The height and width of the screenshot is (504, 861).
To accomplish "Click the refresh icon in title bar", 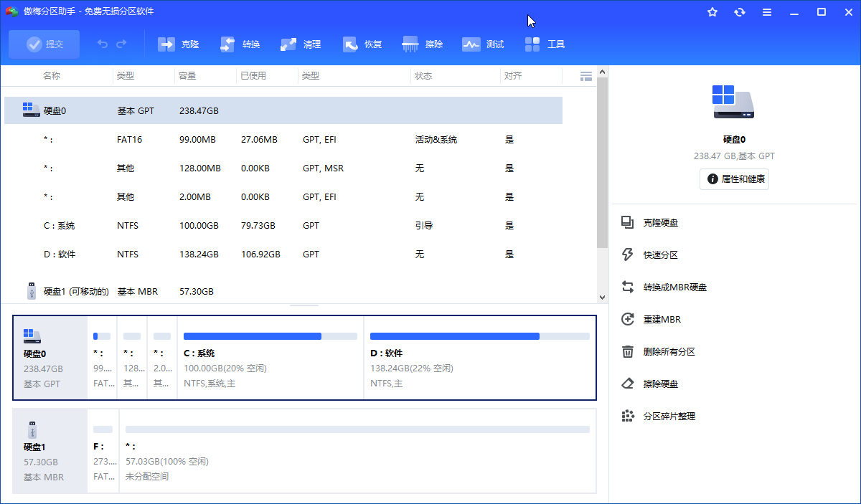I will (740, 12).
